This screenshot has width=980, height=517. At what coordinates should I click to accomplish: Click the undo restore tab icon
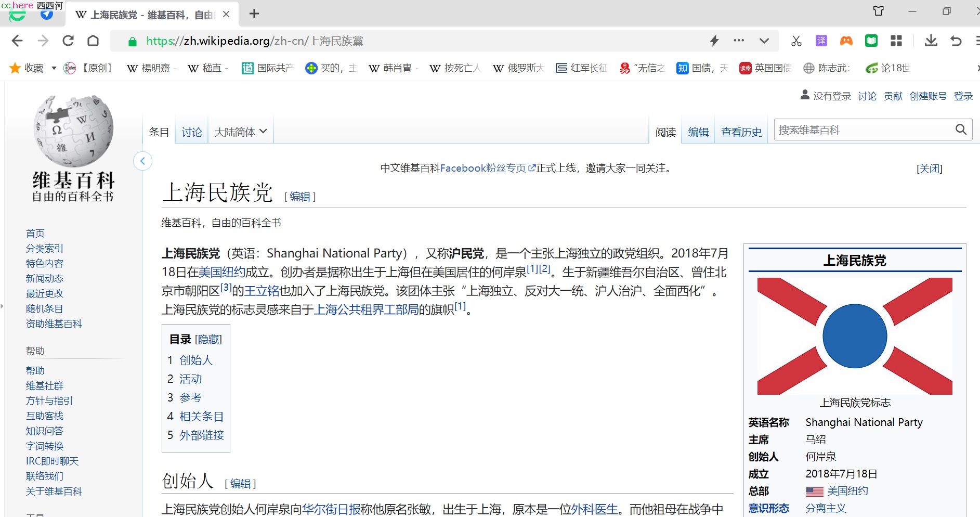coord(956,41)
